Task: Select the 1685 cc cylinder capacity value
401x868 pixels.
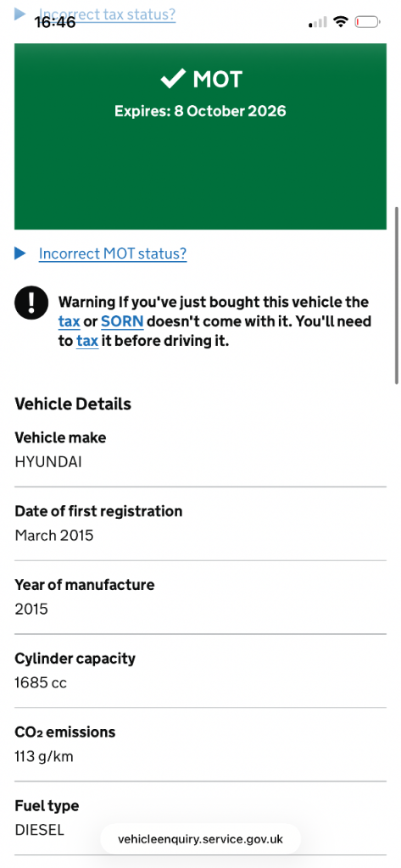Action: (41, 683)
